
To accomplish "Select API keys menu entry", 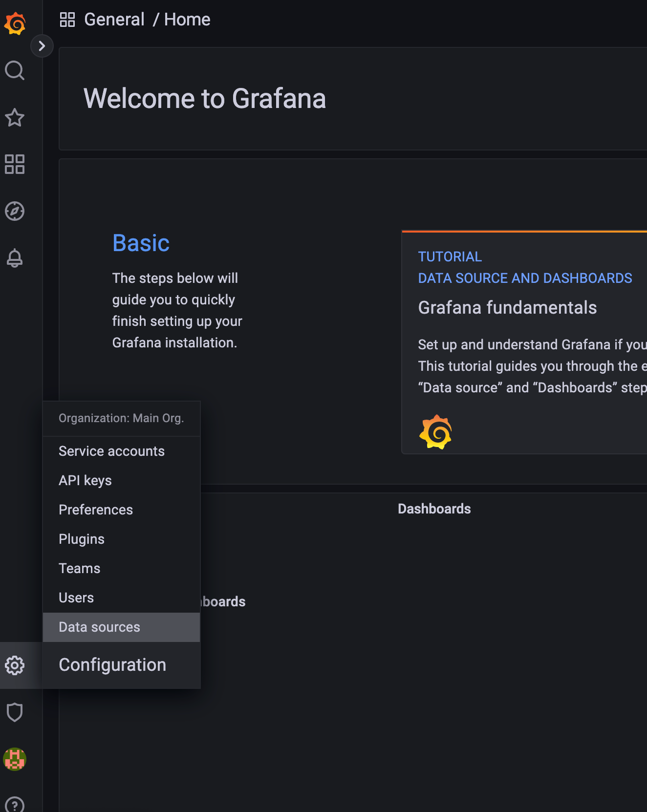I will pyautogui.click(x=122, y=480).
